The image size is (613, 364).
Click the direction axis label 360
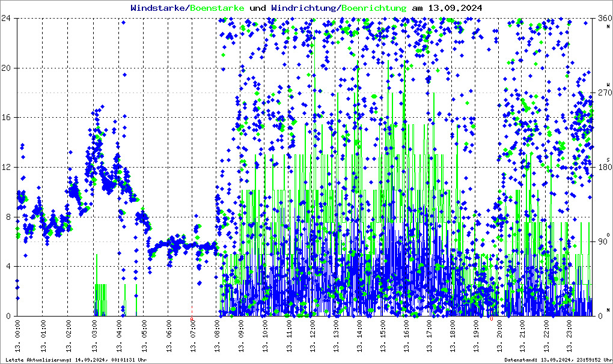[605, 18]
